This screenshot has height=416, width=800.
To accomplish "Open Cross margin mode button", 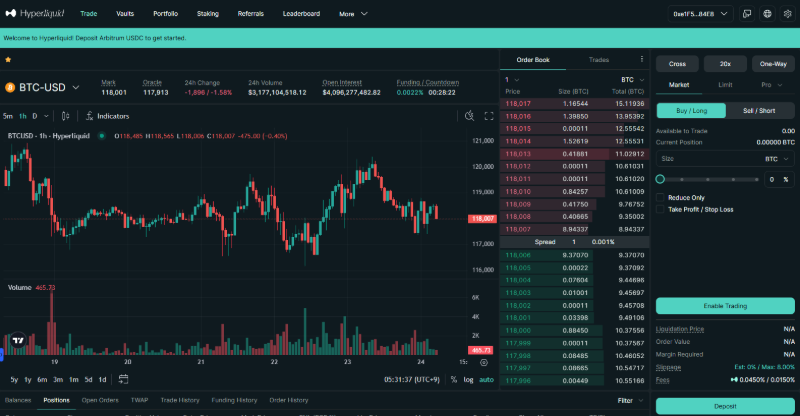I will [677, 64].
